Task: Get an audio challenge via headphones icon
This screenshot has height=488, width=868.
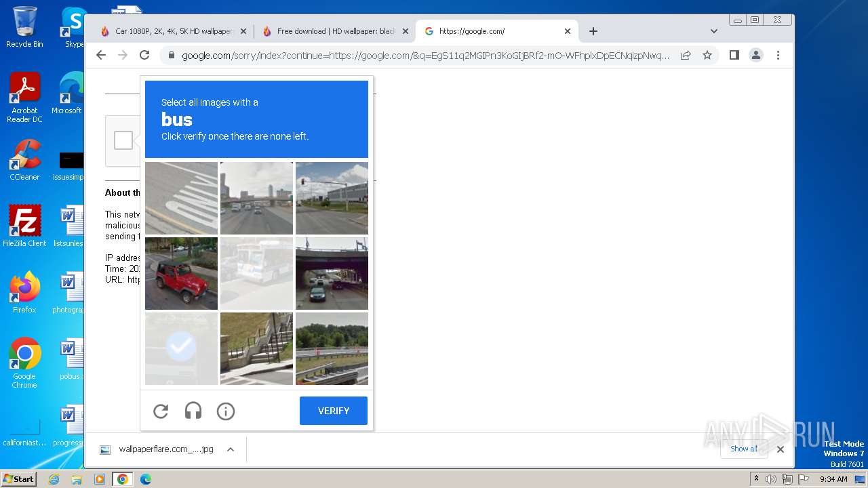Action: tap(193, 411)
